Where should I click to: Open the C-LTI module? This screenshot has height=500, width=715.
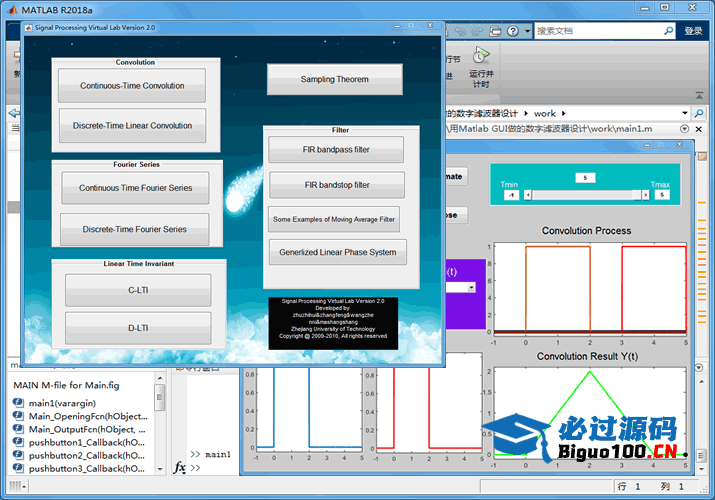(x=138, y=290)
